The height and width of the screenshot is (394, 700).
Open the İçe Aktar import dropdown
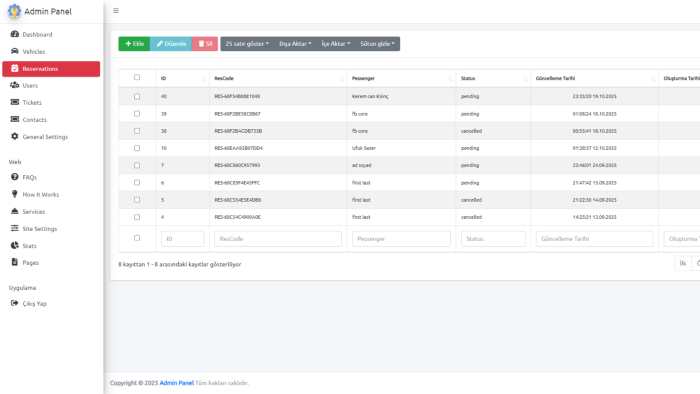pyautogui.click(x=336, y=44)
